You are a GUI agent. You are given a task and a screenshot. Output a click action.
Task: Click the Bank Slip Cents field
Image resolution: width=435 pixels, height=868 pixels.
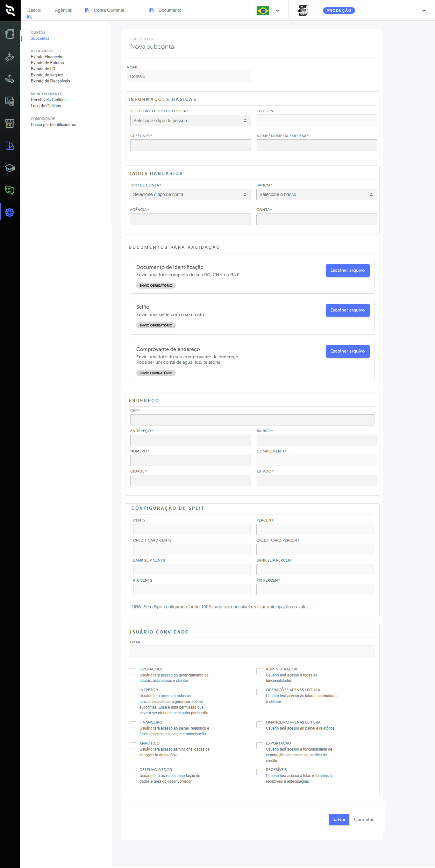(191, 570)
